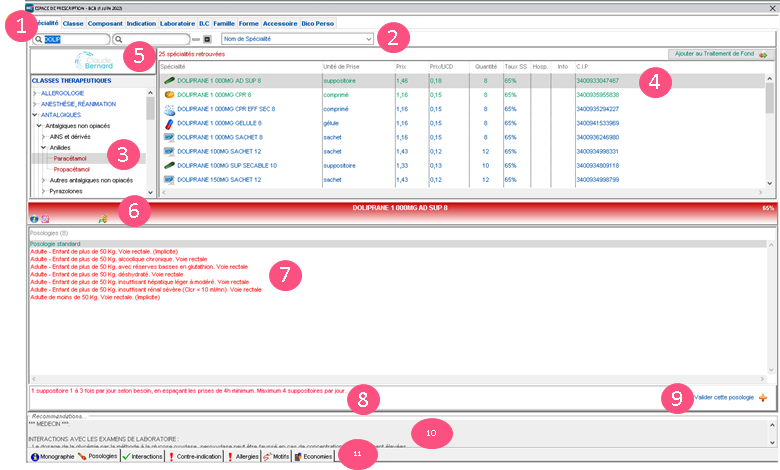Select the alcoolique chronique posology line
The image size is (780, 470).
[120, 259]
